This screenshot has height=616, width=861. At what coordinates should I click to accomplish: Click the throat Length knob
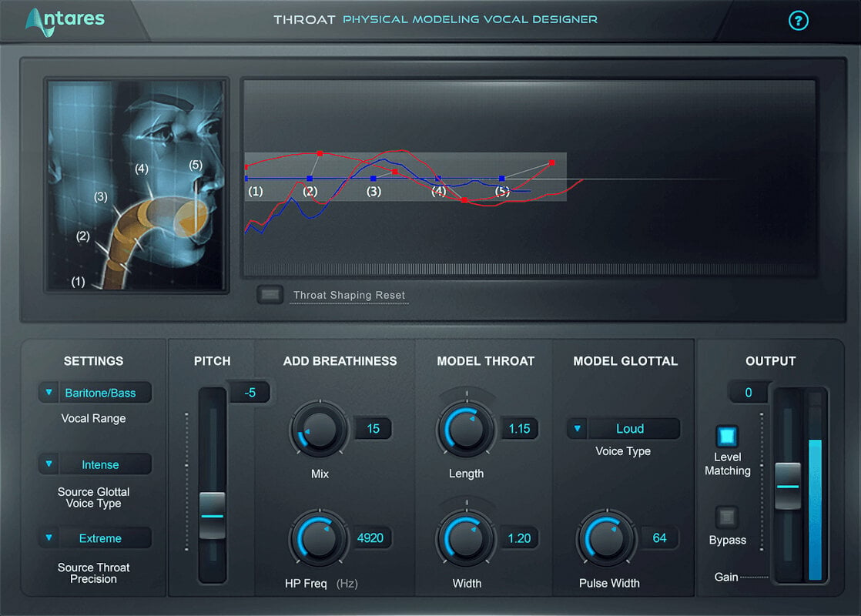point(466,430)
